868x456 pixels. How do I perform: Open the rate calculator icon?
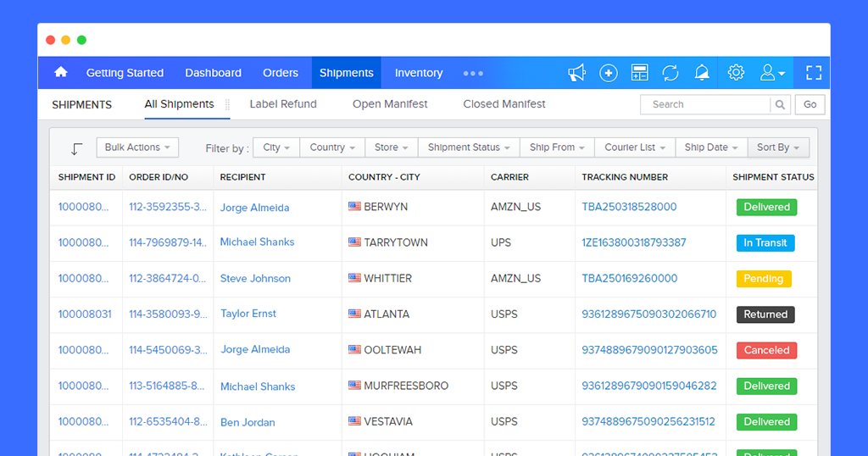[639, 73]
